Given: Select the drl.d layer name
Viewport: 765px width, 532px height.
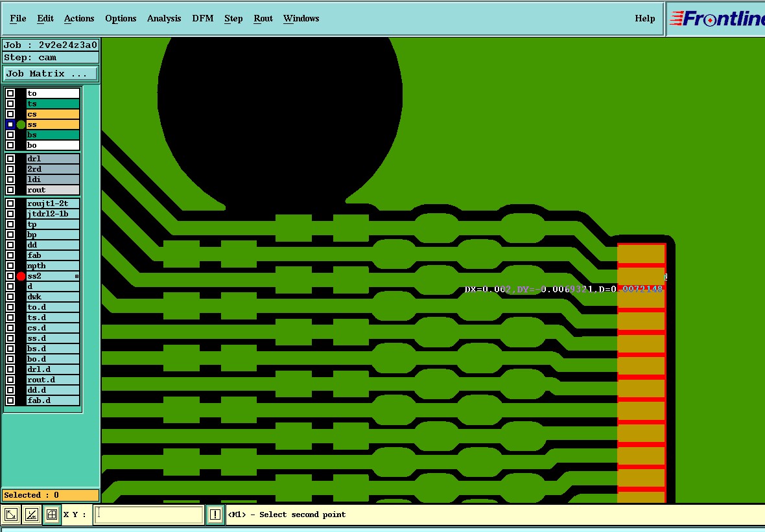Looking at the screenshot, I should click(53, 369).
